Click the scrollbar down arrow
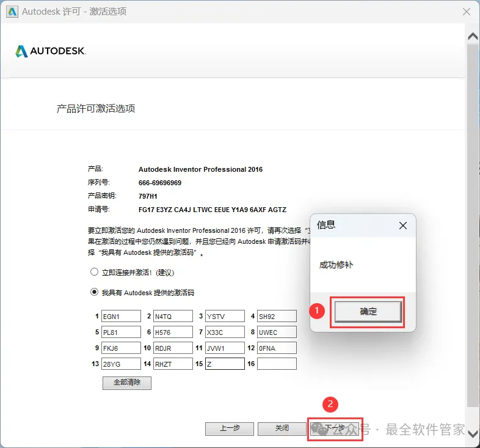 click(473, 433)
